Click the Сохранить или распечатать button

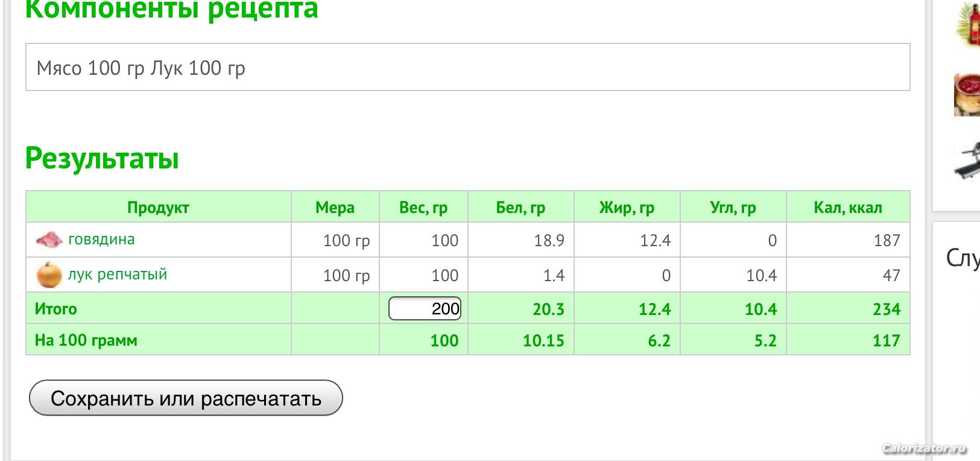186,398
